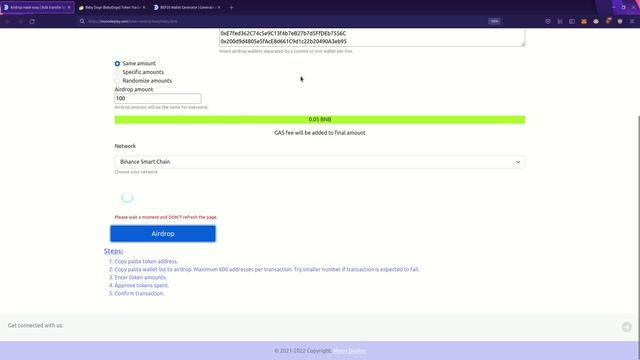Close the BEP20 Wallet Generator tab

[219, 7]
